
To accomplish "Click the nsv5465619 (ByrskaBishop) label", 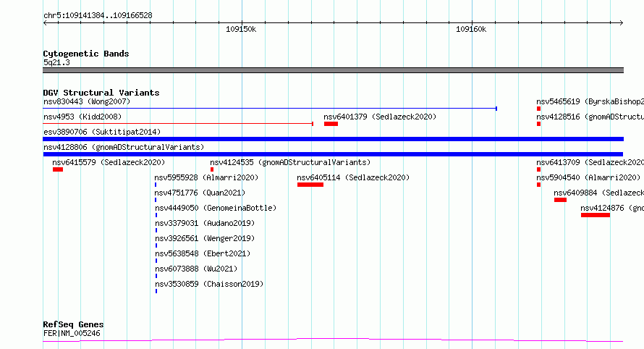I will click(x=590, y=101).
